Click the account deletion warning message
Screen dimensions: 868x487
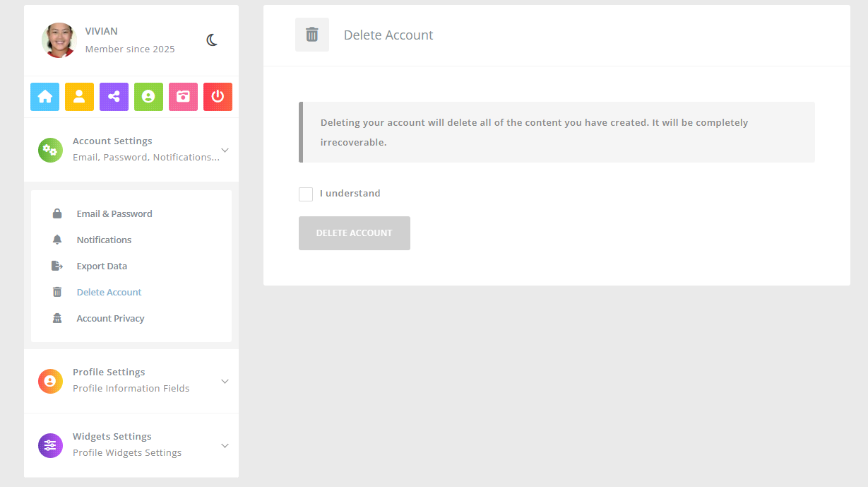click(557, 132)
